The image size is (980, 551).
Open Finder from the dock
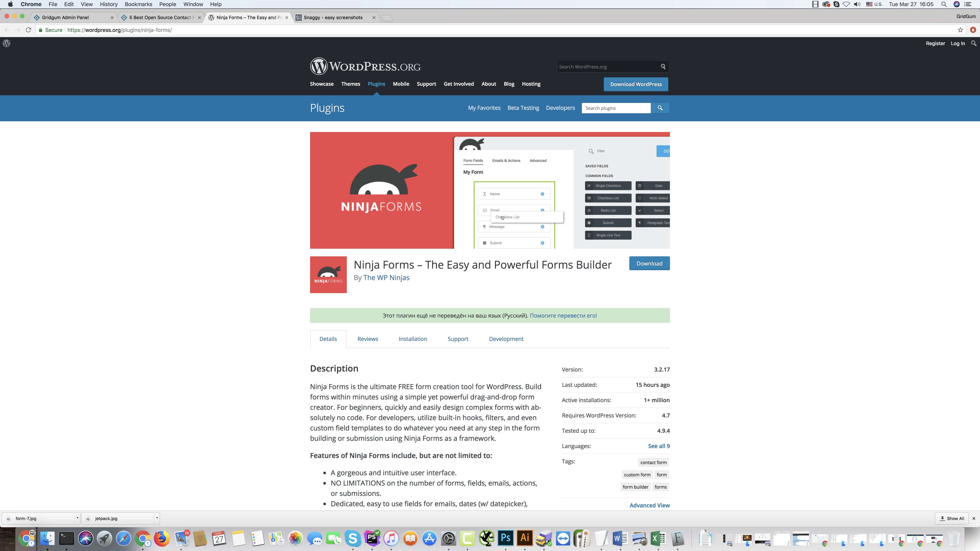tap(47, 538)
